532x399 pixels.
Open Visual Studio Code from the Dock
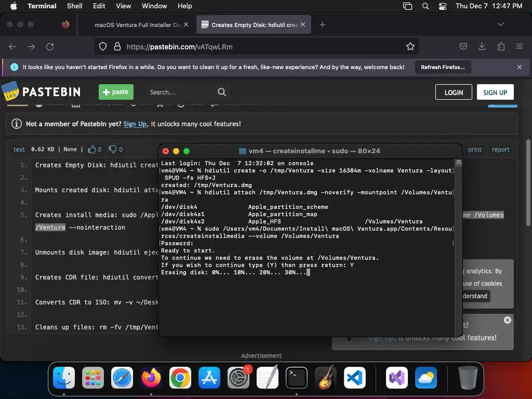click(354, 378)
